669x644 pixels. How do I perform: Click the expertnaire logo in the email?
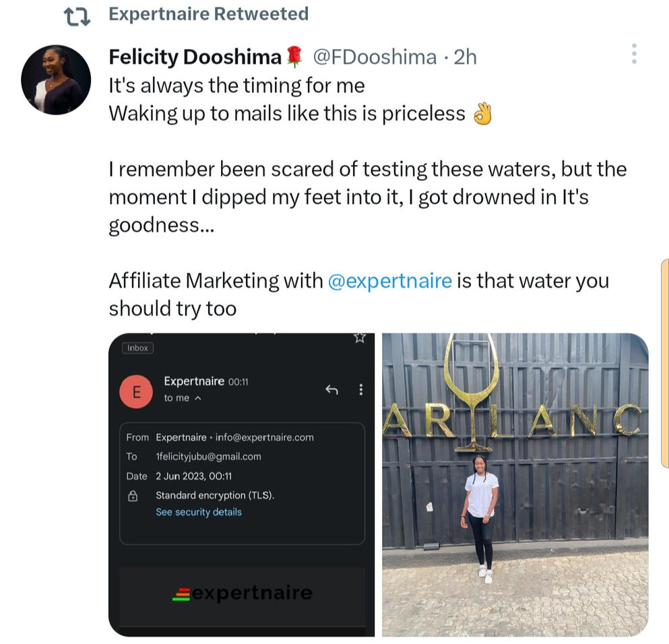coord(243,593)
